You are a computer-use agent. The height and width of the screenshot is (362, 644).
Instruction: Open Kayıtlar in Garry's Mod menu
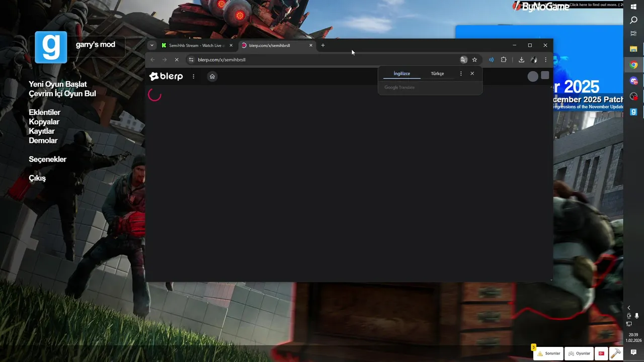pyautogui.click(x=42, y=131)
